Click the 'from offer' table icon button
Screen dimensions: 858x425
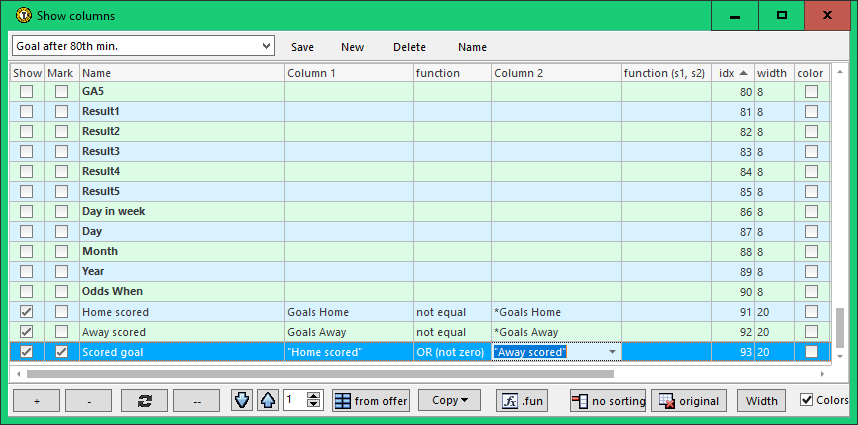tap(371, 401)
